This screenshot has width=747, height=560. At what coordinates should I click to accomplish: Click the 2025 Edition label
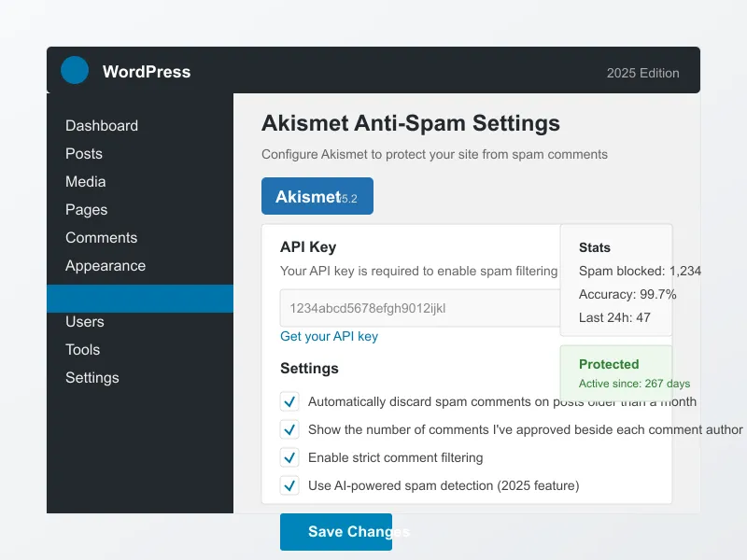[x=642, y=73]
